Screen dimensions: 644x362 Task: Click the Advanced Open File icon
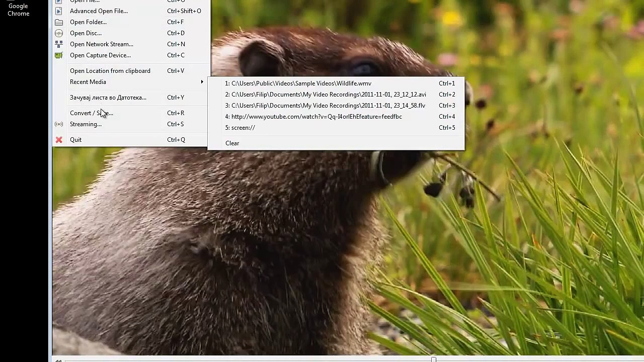click(59, 11)
